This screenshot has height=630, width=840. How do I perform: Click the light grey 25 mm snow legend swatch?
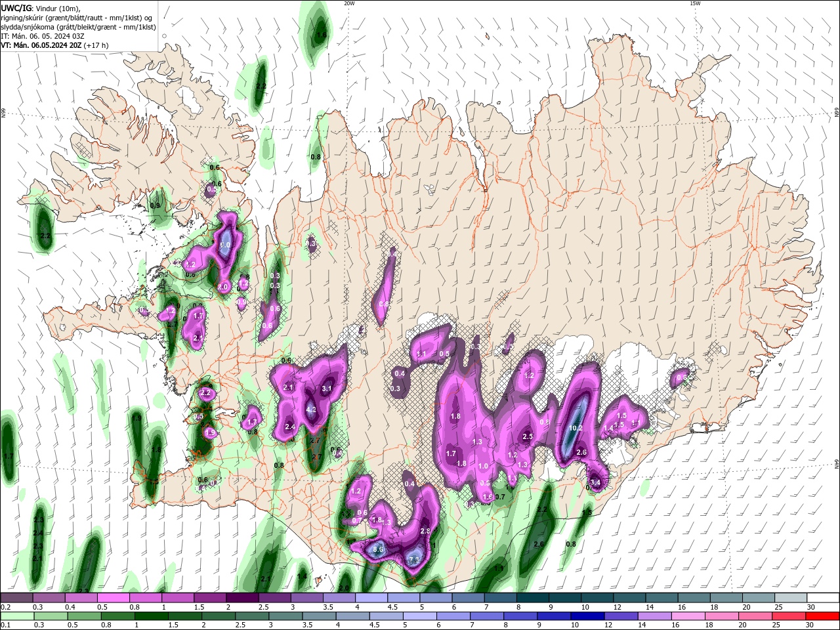tap(791, 598)
